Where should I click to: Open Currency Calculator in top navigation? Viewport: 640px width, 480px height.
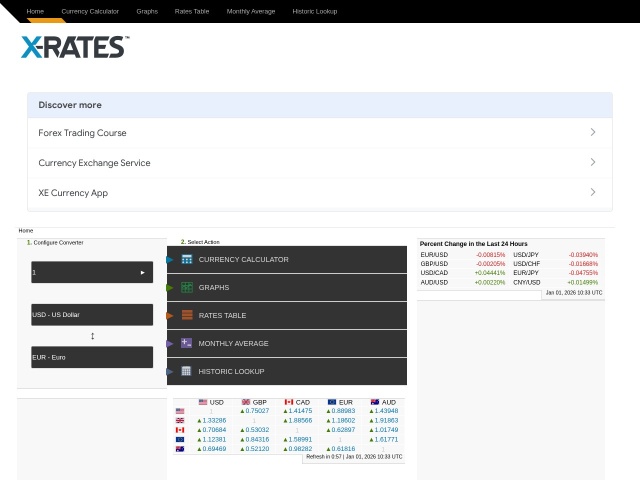[x=90, y=11]
